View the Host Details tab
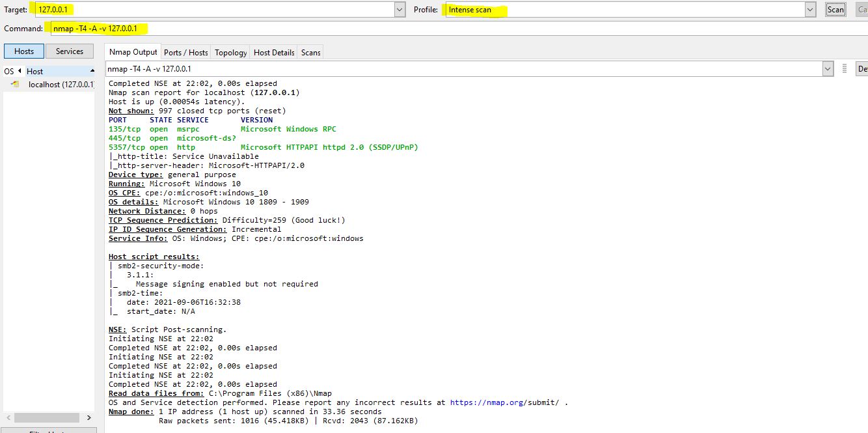Viewport: 868px width, 433px height. click(273, 52)
